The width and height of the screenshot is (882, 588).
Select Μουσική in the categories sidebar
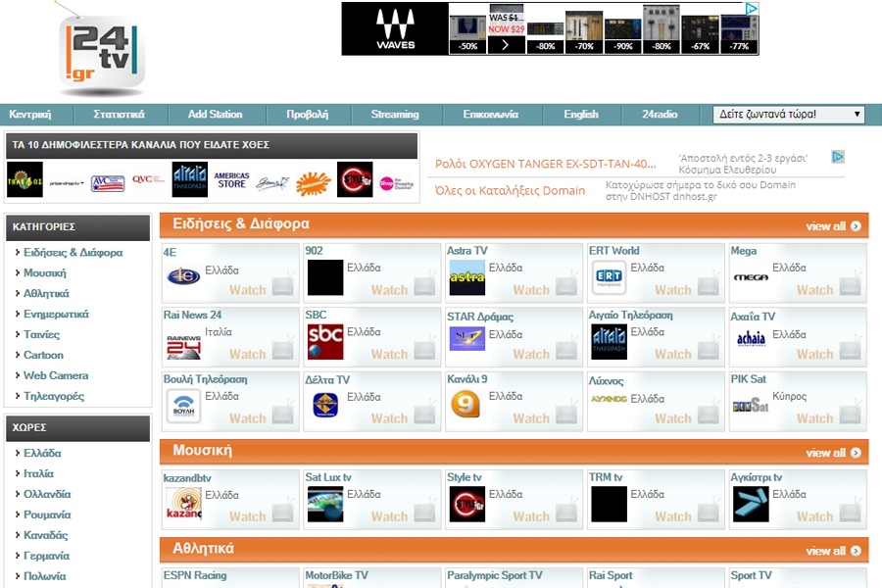pyautogui.click(x=45, y=272)
